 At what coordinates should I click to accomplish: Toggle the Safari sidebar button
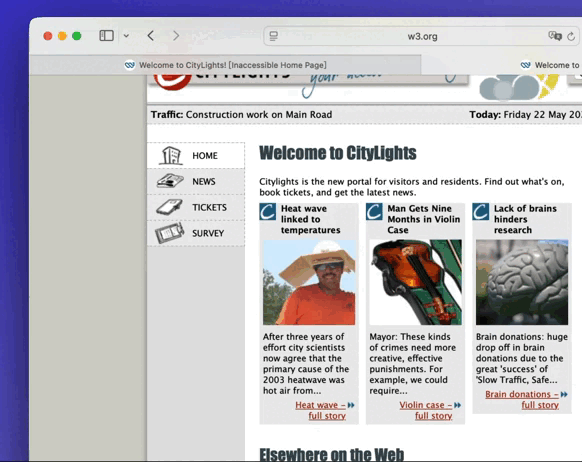click(x=106, y=36)
